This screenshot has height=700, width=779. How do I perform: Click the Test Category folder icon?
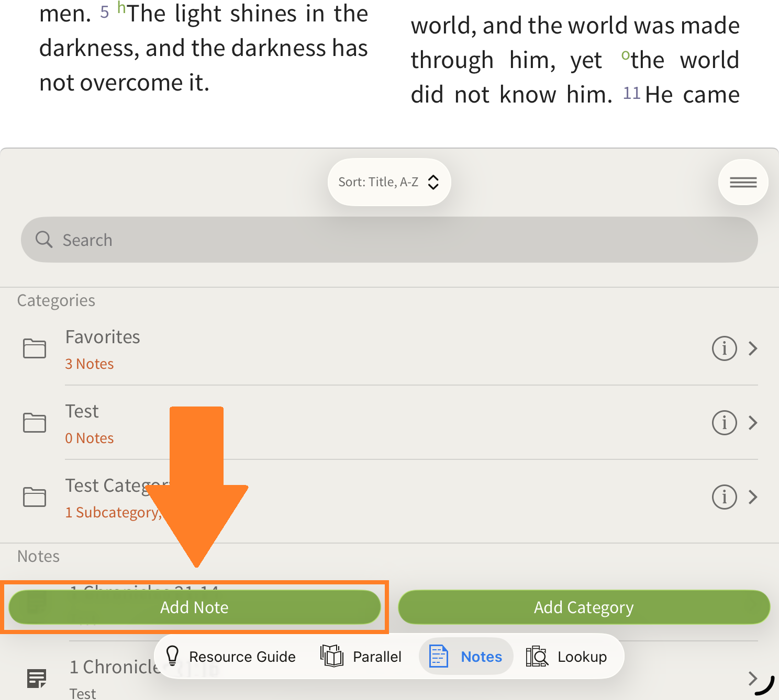pyautogui.click(x=35, y=497)
